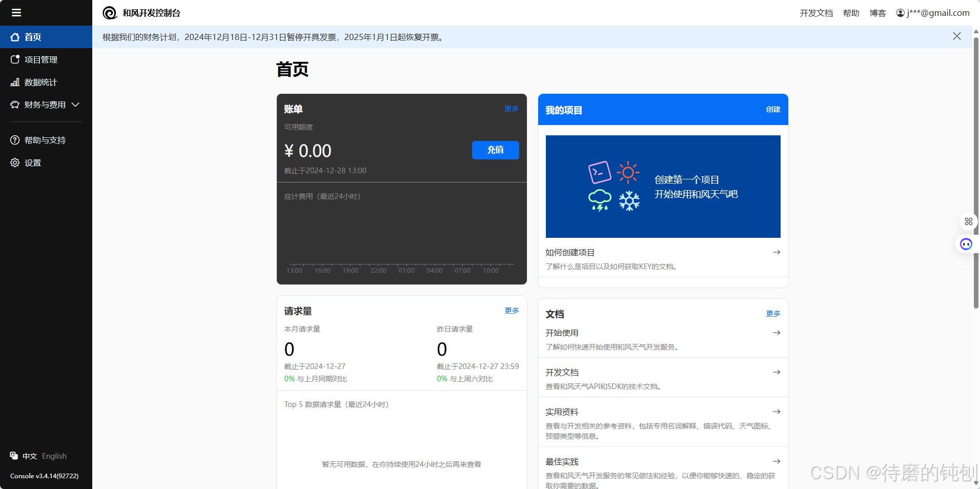This screenshot has width=980, height=489.
Task: Click the language translate icon
Action: coord(14,456)
